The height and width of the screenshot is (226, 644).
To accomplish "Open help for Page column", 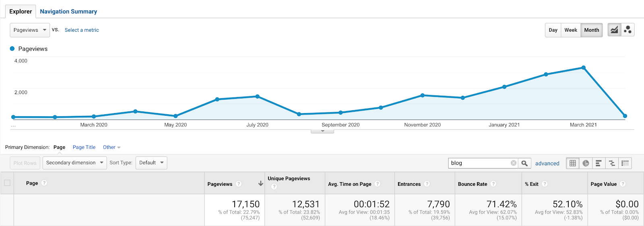I will click(x=44, y=183).
